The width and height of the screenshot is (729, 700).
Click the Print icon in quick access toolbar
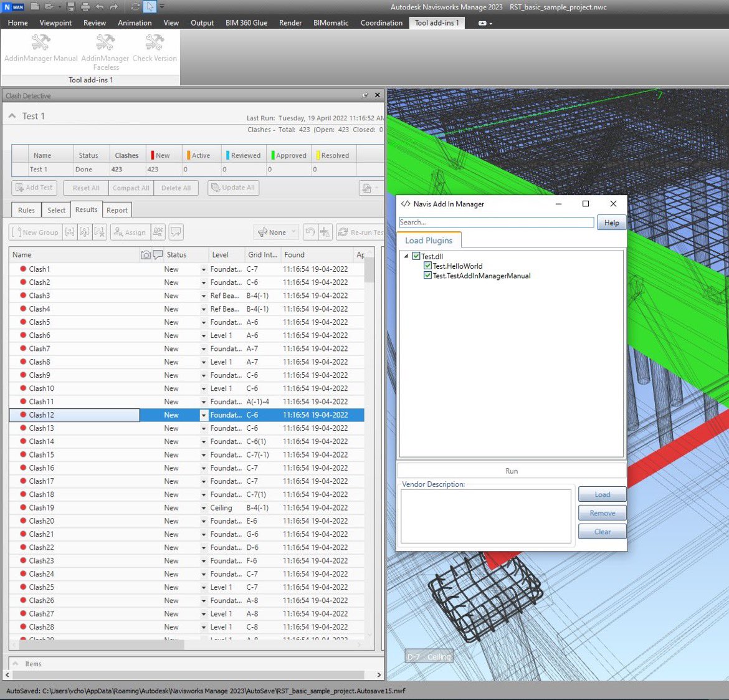85,6
